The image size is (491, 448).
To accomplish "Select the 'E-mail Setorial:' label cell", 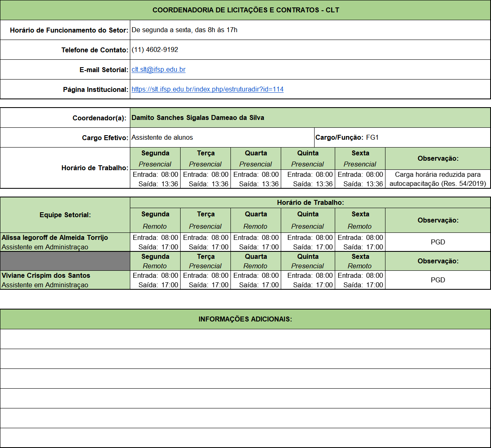I will [65, 70].
